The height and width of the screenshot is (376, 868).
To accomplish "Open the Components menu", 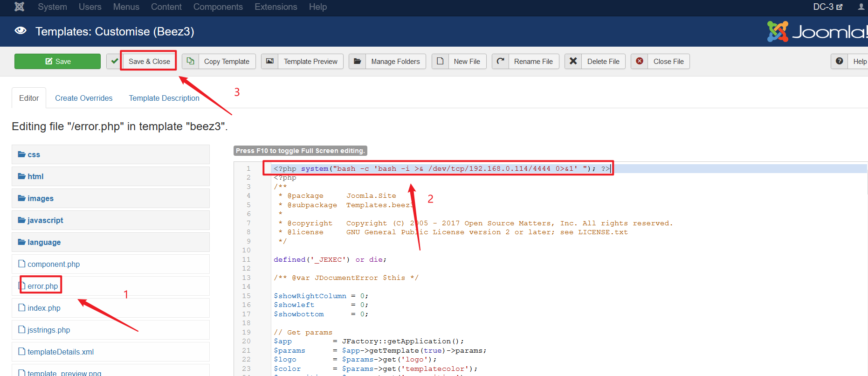I will tap(218, 7).
